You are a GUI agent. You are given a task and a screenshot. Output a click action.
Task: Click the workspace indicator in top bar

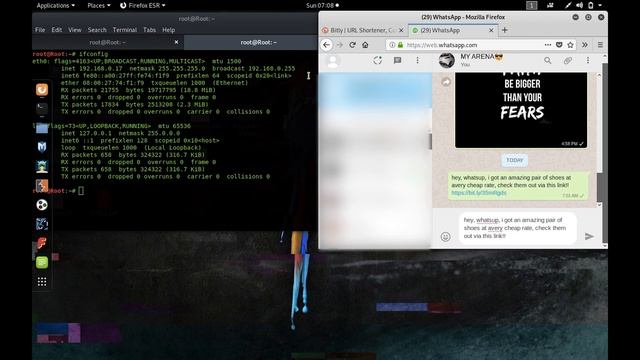pos(531,5)
